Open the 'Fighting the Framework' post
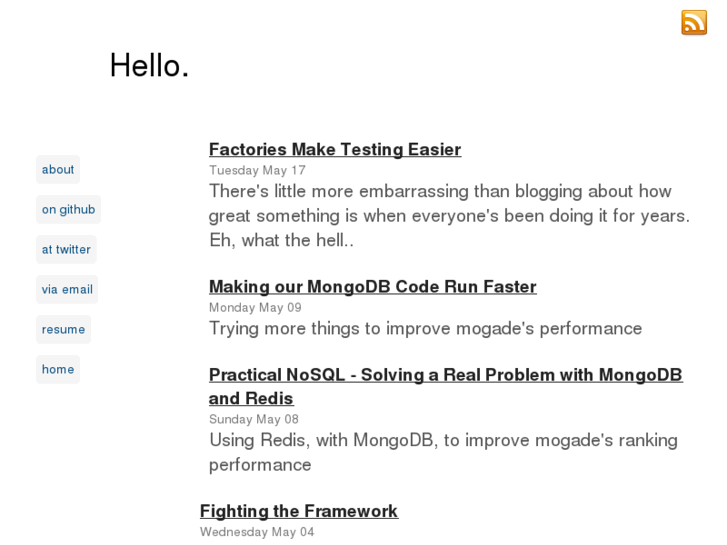The width and height of the screenshot is (727, 545). pos(299,511)
